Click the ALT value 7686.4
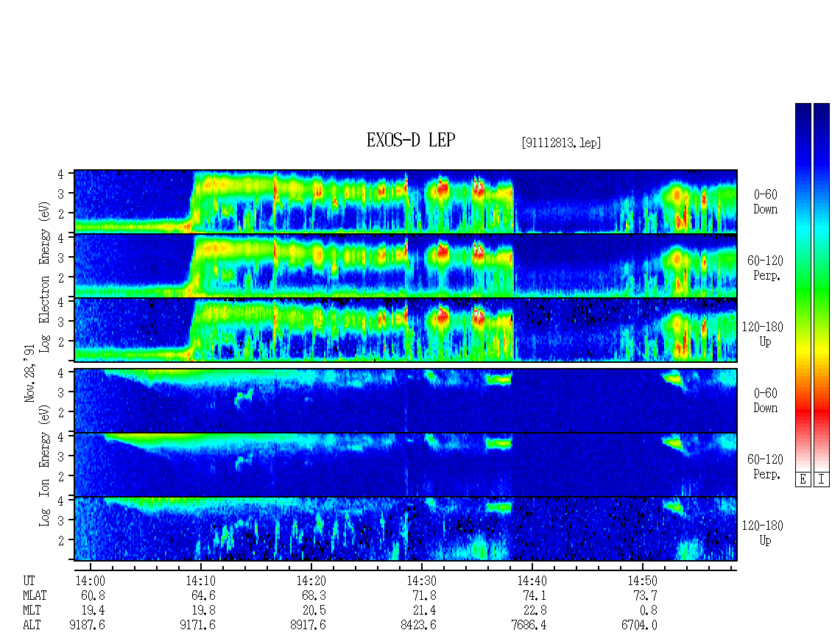 [x=529, y=626]
